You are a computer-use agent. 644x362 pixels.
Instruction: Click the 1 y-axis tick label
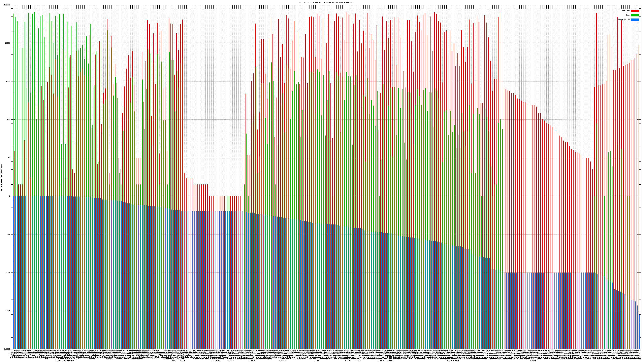coord(10,196)
